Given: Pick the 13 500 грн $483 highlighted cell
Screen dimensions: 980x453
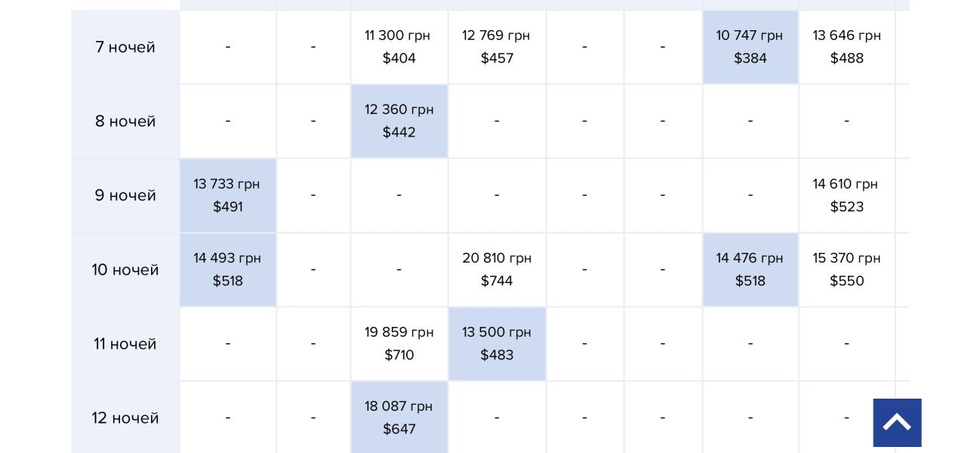Looking at the screenshot, I should (x=497, y=344).
